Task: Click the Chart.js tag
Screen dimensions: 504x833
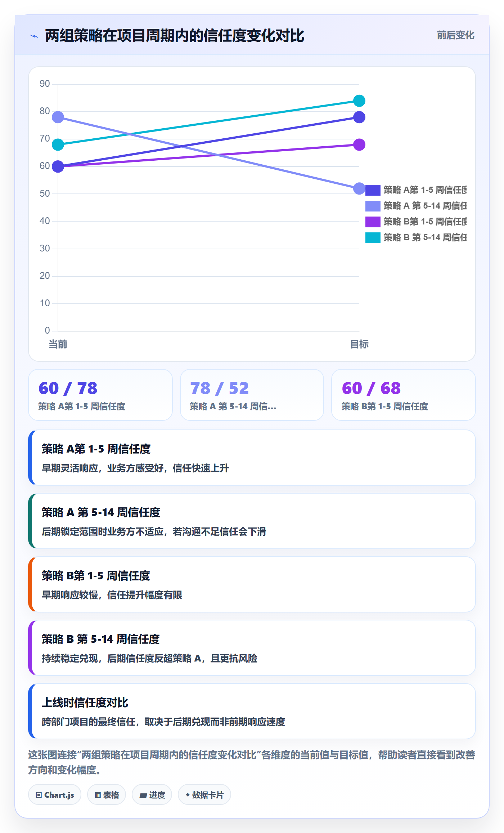Action: coord(55,794)
